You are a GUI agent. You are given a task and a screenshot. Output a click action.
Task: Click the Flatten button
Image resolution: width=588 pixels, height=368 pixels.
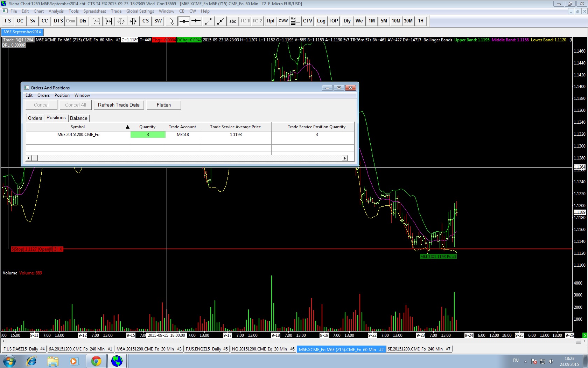[x=164, y=105]
